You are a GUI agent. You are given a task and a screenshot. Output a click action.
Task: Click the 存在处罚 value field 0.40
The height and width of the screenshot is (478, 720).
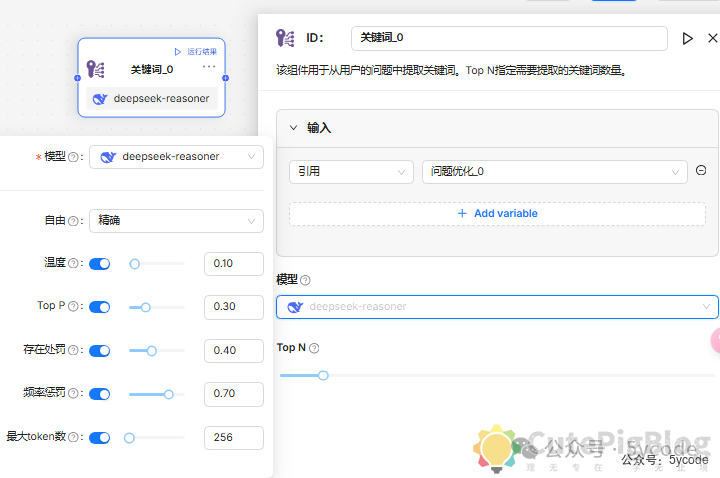click(x=234, y=351)
